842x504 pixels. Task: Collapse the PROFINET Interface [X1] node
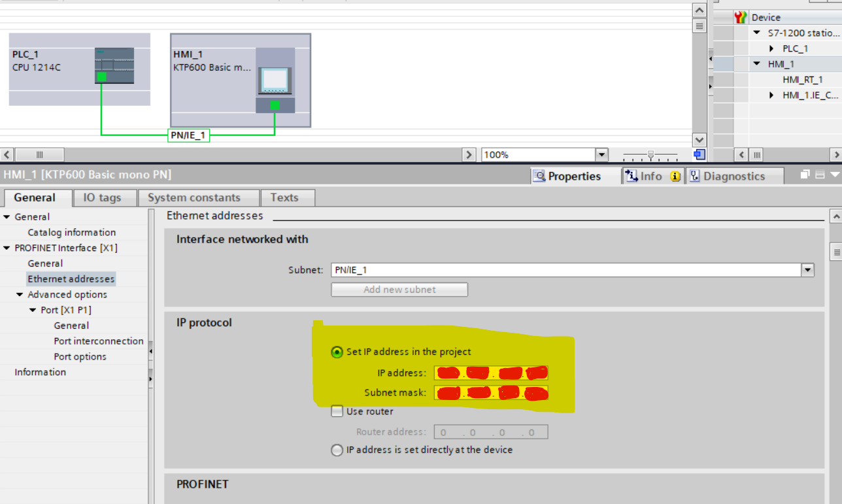(7, 248)
